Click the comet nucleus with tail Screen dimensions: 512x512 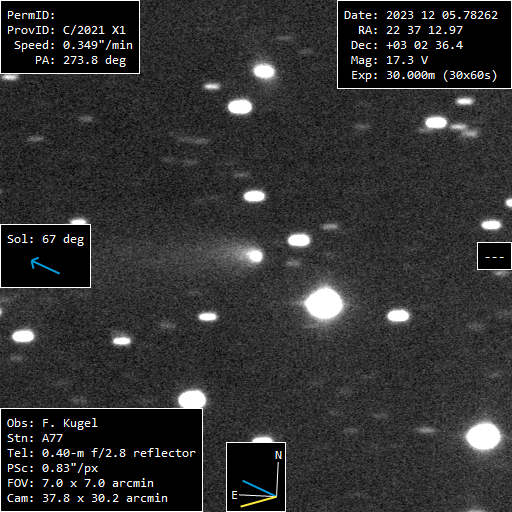tap(255, 256)
